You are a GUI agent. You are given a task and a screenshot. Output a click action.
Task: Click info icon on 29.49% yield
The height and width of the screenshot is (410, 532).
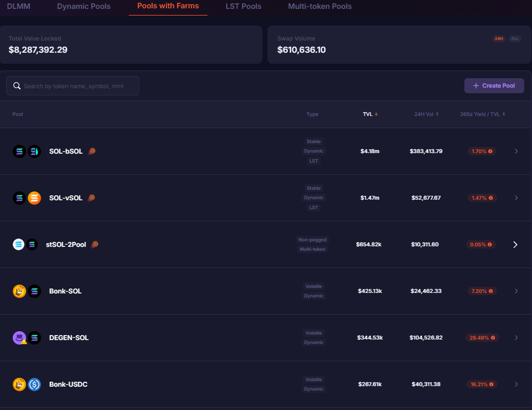tap(493, 338)
